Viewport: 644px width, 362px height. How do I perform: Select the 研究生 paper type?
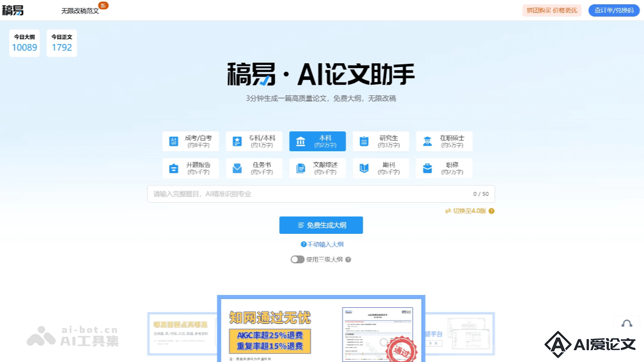(381, 141)
